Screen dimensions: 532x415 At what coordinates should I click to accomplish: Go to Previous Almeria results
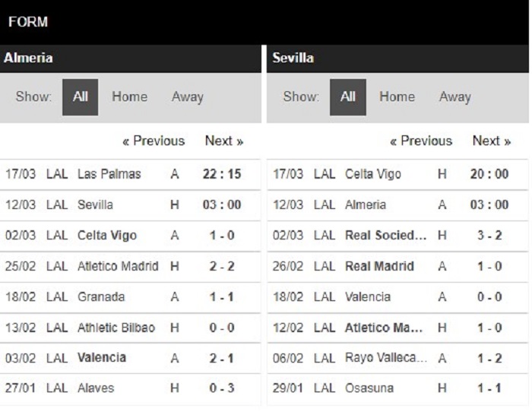tap(154, 141)
